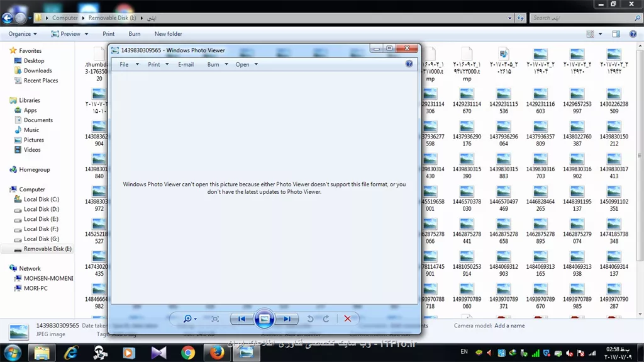Open the Videos library
This screenshot has width=644, height=362.
tap(32, 150)
